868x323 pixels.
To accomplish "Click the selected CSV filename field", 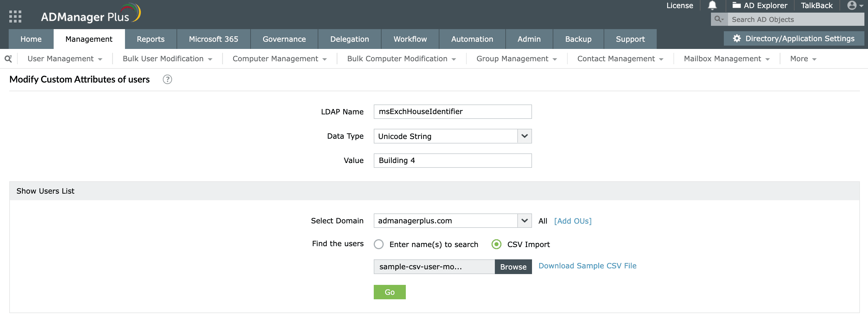I will tap(434, 267).
